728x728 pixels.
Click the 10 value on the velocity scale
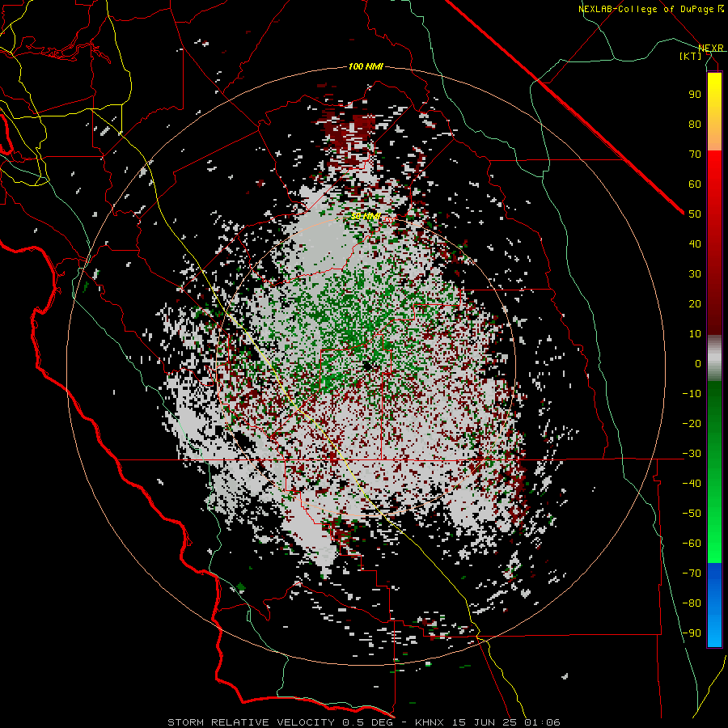click(695, 334)
